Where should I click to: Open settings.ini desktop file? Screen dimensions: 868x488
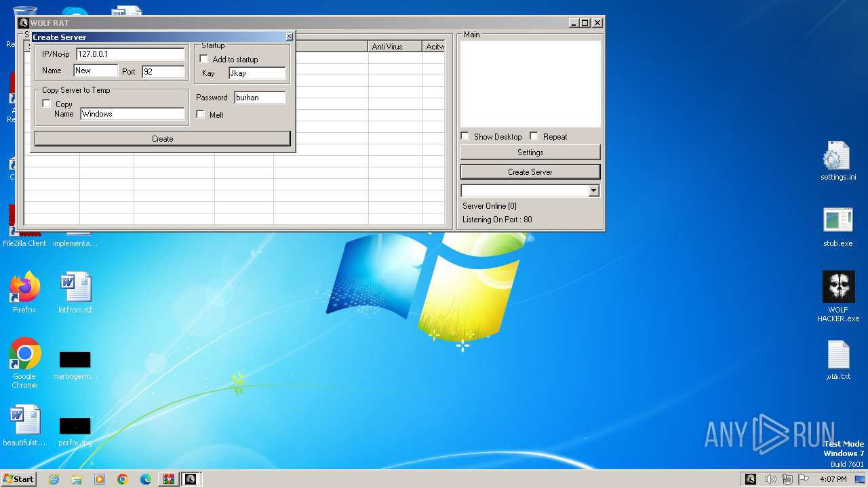(x=838, y=161)
